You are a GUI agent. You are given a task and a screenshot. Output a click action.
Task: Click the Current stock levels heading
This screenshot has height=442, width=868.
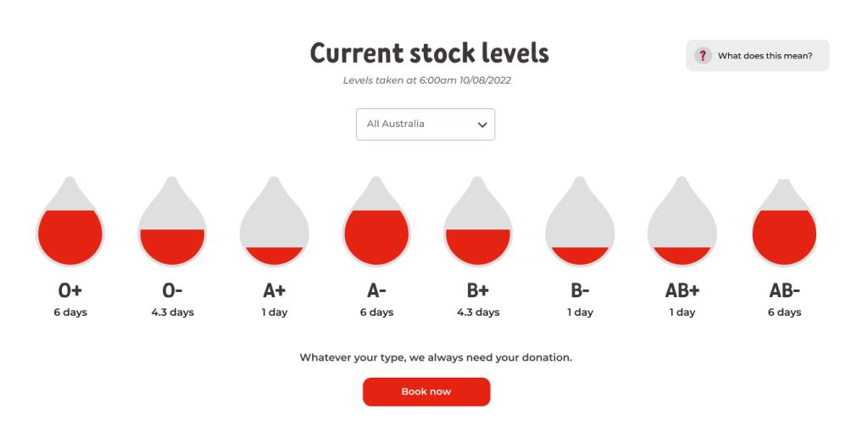click(429, 53)
